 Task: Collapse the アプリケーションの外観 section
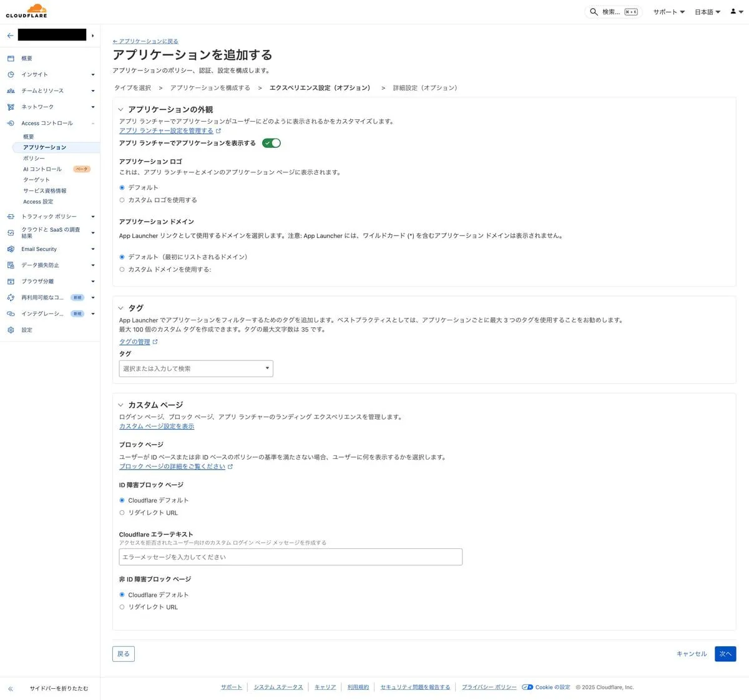tap(121, 109)
